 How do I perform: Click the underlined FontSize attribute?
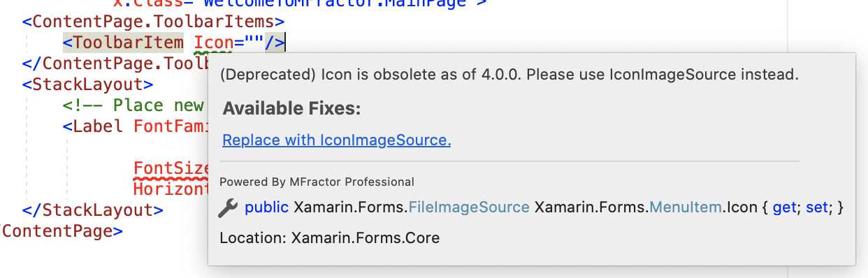coord(172,168)
